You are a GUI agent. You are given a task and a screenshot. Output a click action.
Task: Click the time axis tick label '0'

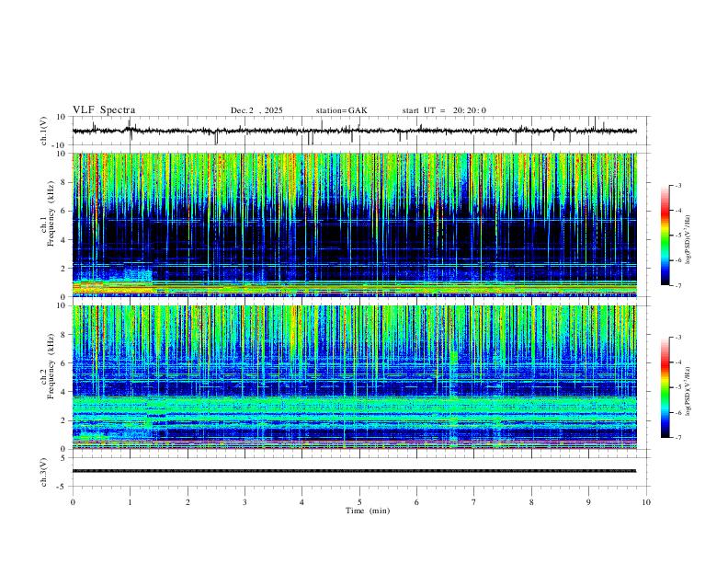click(x=73, y=502)
